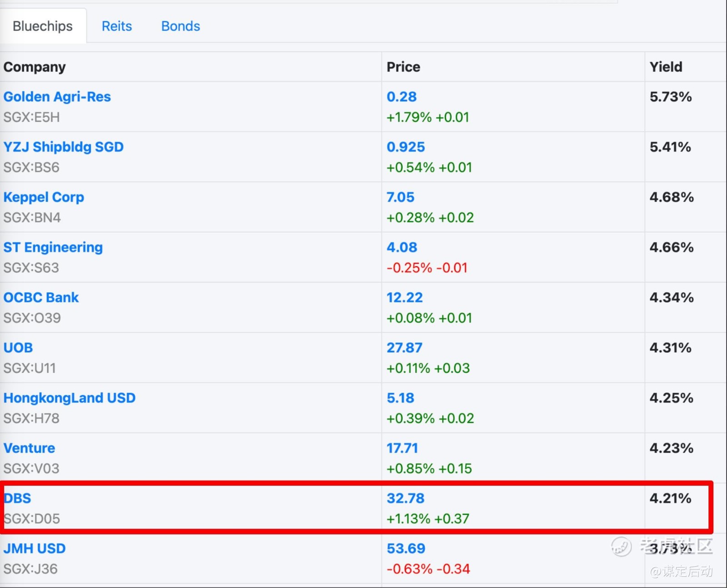Open ST Engineering company link

point(53,247)
